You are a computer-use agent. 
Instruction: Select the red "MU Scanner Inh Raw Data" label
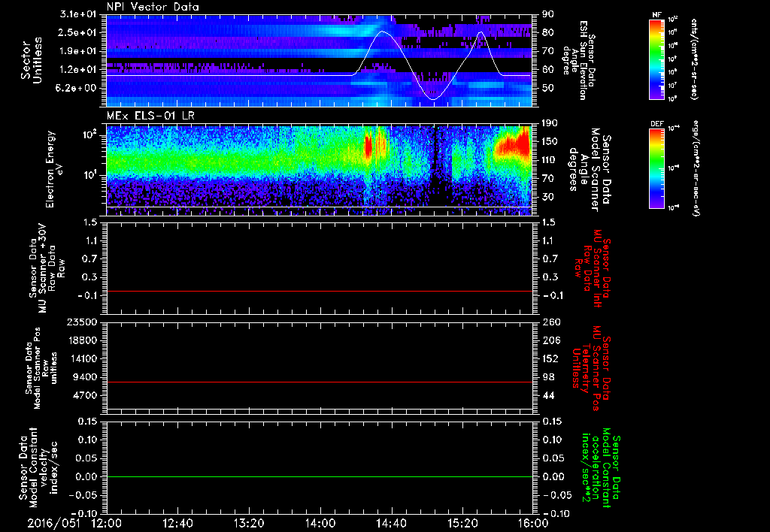click(x=591, y=268)
